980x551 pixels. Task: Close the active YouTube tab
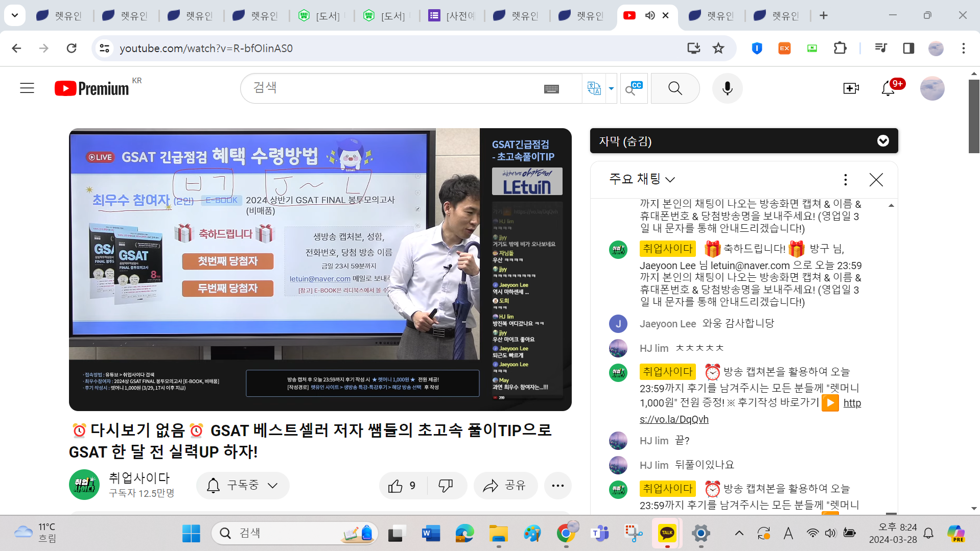point(665,15)
